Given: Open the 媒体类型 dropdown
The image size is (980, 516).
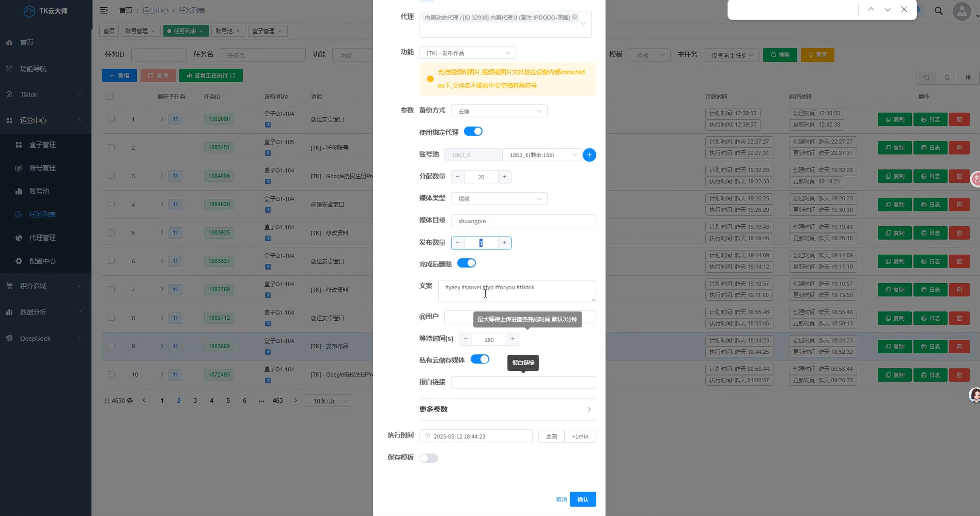Looking at the screenshot, I should (499, 199).
